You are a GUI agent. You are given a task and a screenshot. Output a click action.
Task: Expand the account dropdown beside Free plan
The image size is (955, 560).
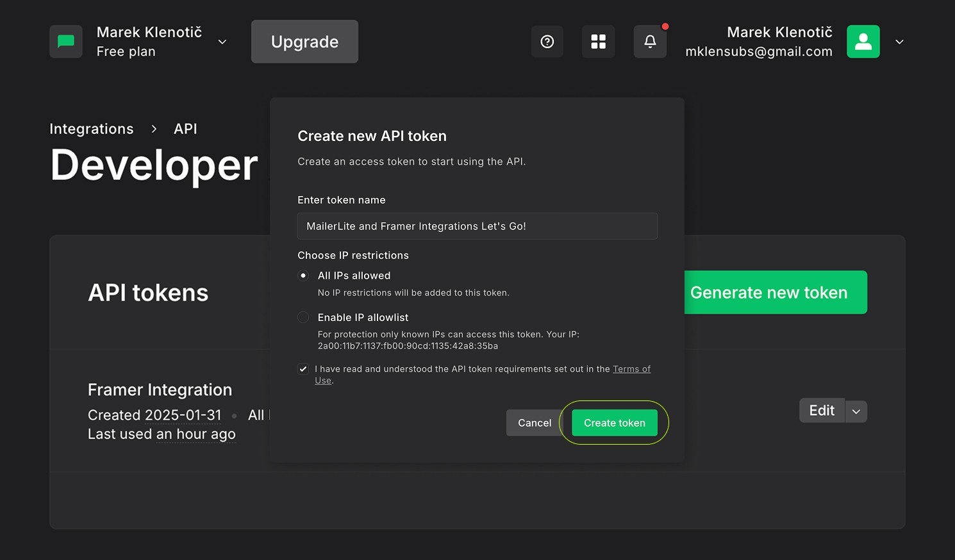[x=222, y=42]
